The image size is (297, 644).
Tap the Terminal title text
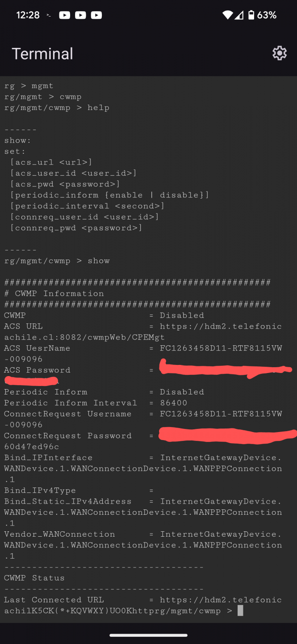click(x=42, y=54)
